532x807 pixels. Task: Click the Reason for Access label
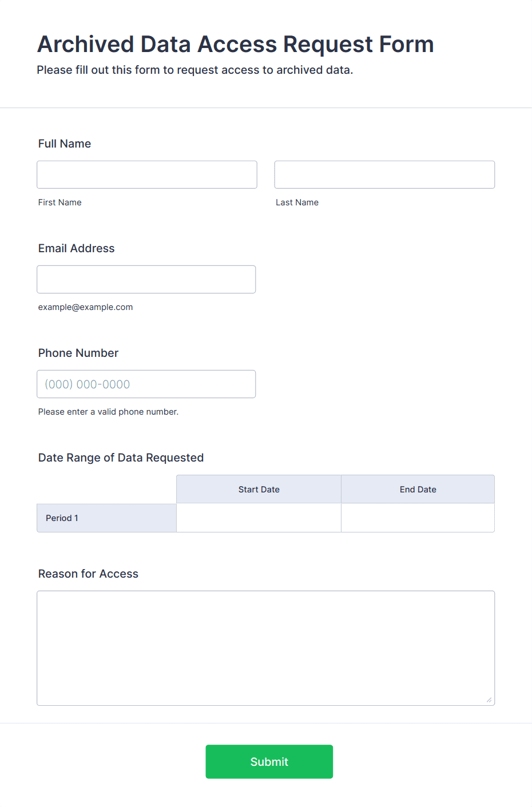[88, 574]
